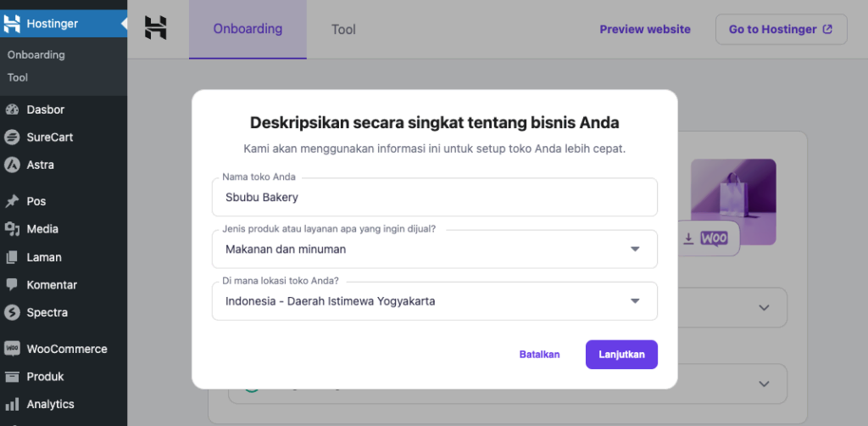This screenshot has height=426, width=868.
Task: Click the Lanjutkan button
Action: (621, 355)
